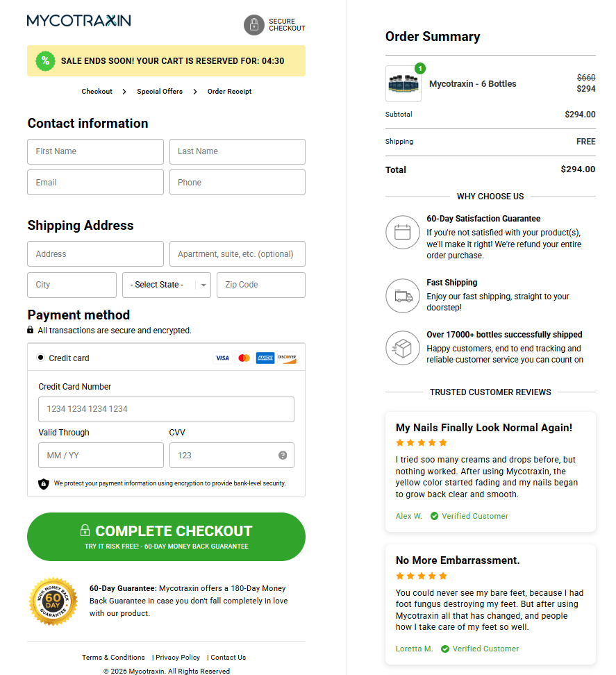
Task: Click the Fast Shipping truck icon
Action: point(403,296)
